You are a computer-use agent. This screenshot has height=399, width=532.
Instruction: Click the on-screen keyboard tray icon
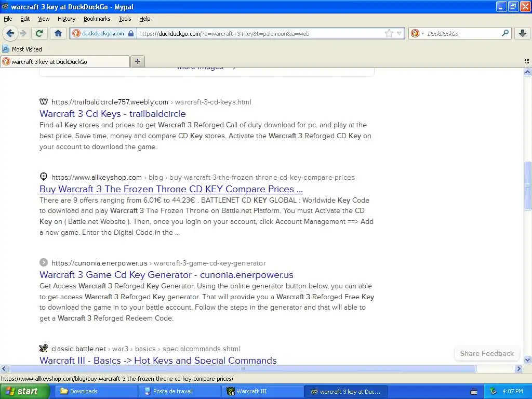point(474,392)
